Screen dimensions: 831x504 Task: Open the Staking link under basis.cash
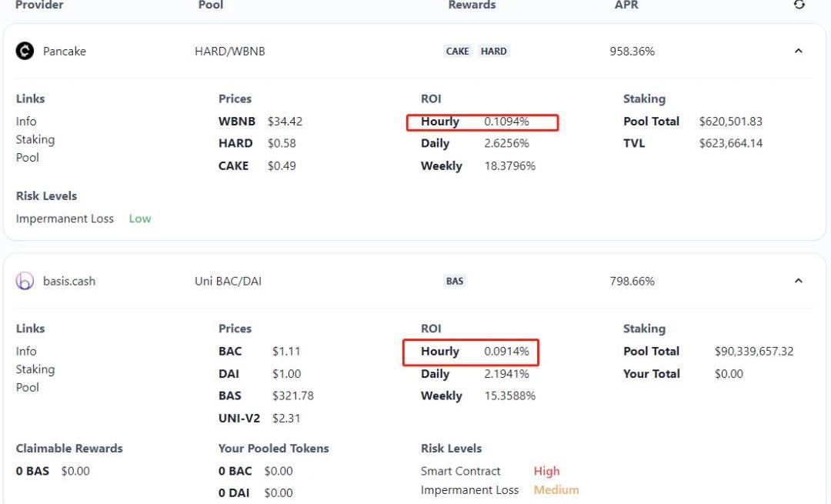[x=35, y=369]
